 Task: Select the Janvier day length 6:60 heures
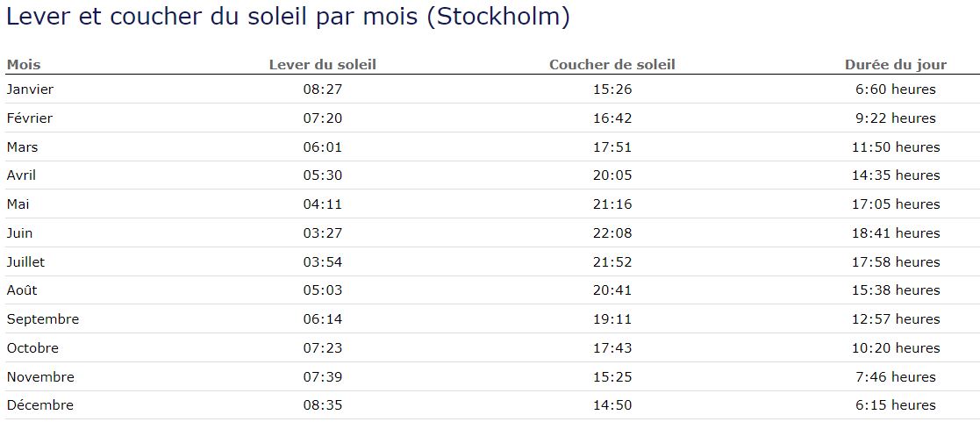pos(895,89)
